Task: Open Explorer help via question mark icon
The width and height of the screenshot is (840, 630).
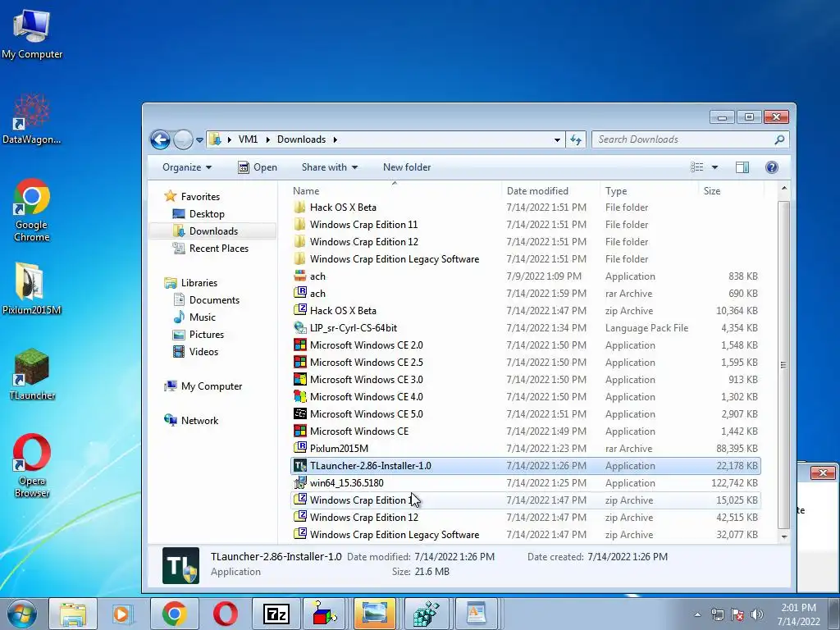Action: [771, 167]
